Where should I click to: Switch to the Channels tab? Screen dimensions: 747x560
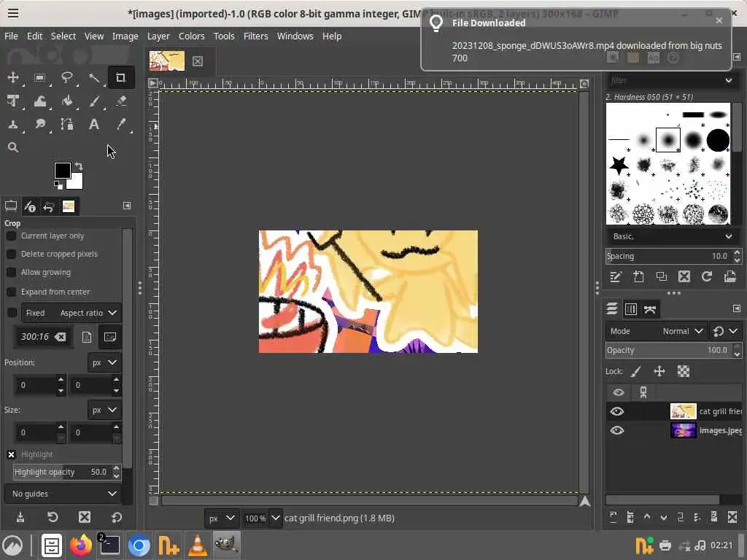[x=631, y=309]
